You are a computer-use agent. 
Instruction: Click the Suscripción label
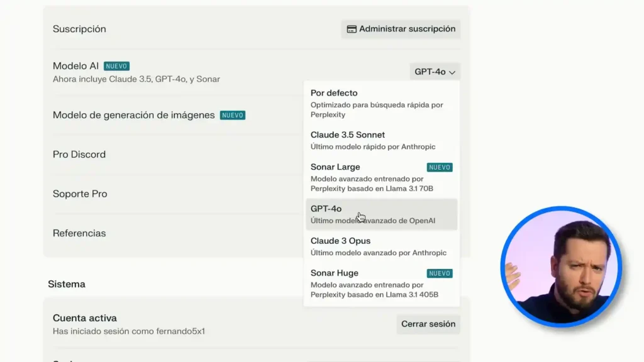tap(79, 29)
